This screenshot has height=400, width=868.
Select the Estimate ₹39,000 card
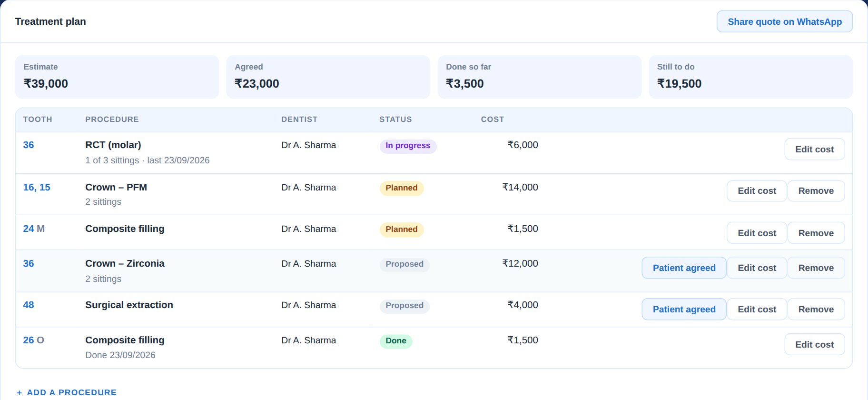117,77
